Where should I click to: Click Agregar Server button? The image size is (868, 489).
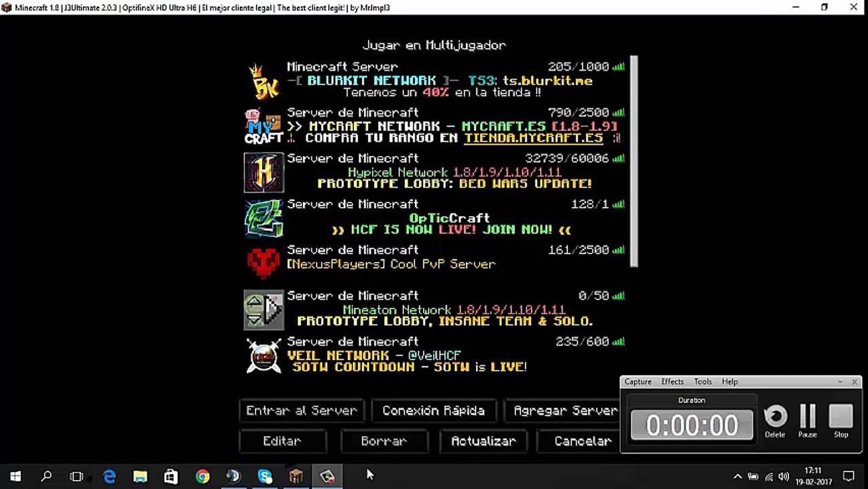tap(562, 411)
